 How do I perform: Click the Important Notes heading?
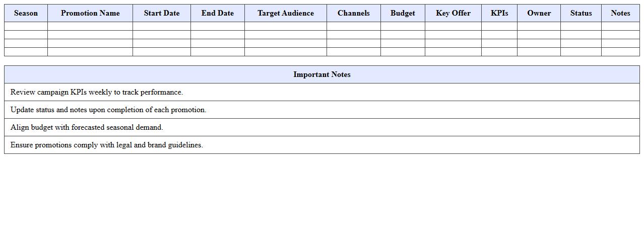pos(322,74)
